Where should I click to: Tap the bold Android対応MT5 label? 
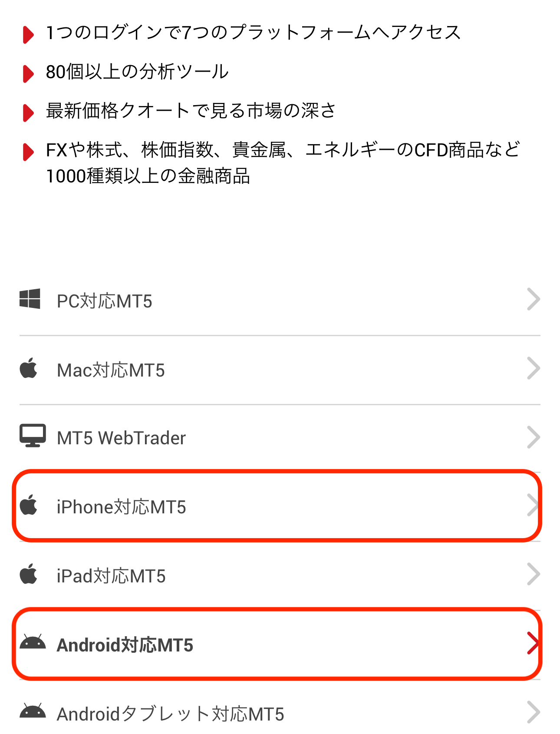(x=125, y=645)
